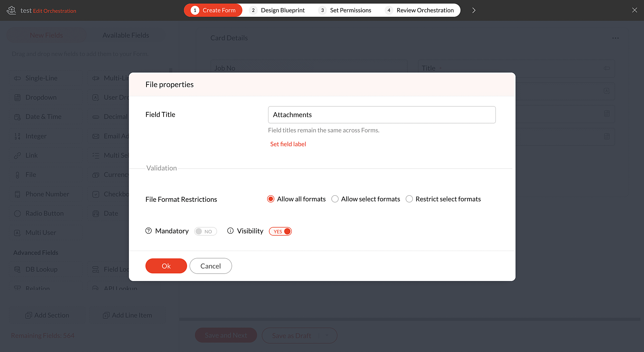This screenshot has height=352, width=644.
Task: Click the Set field label link
Action: tap(288, 144)
